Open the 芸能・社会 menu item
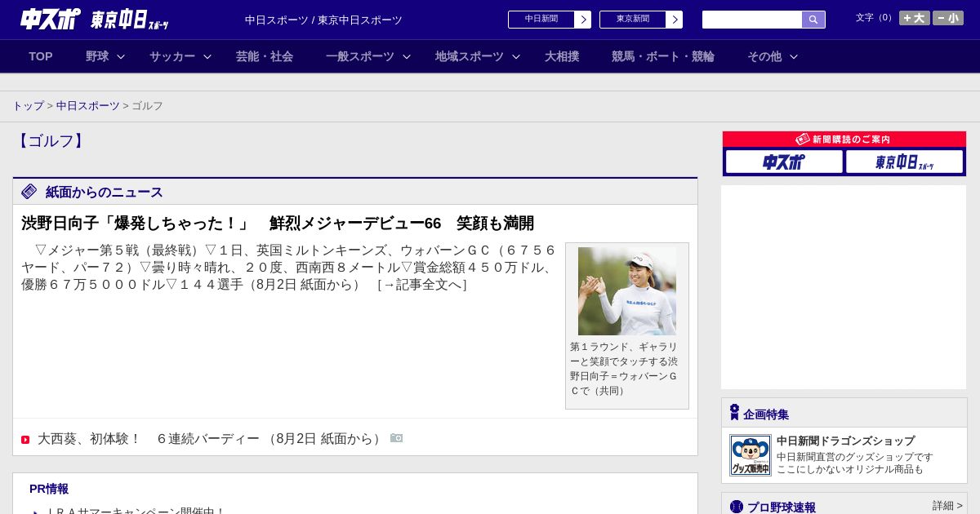The height and width of the screenshot is (514, 980). [x=265, y=56]
